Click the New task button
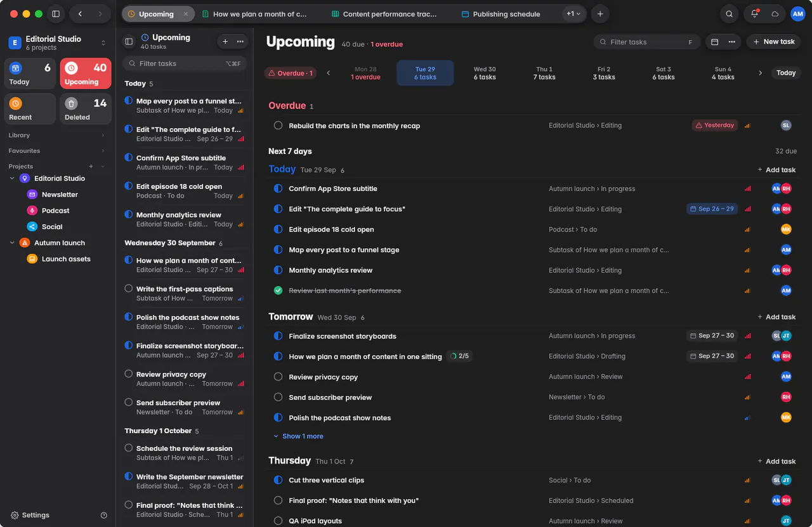 click(773, 42)
